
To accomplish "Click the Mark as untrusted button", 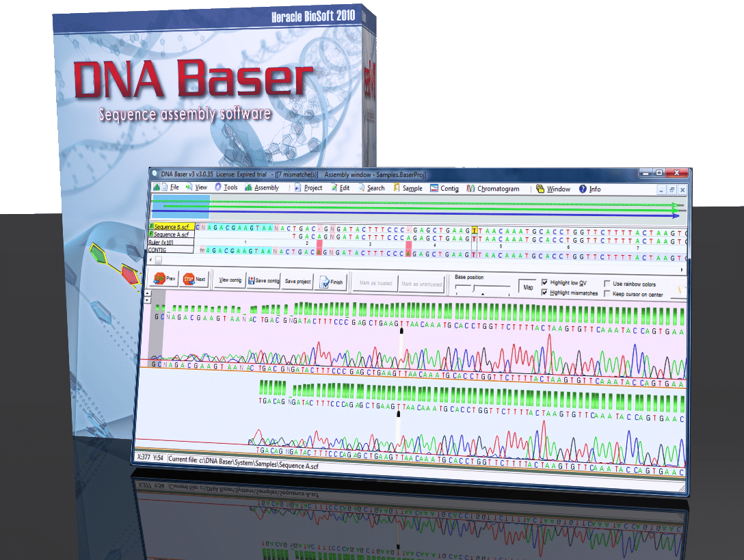I will (x=421, y=284).
